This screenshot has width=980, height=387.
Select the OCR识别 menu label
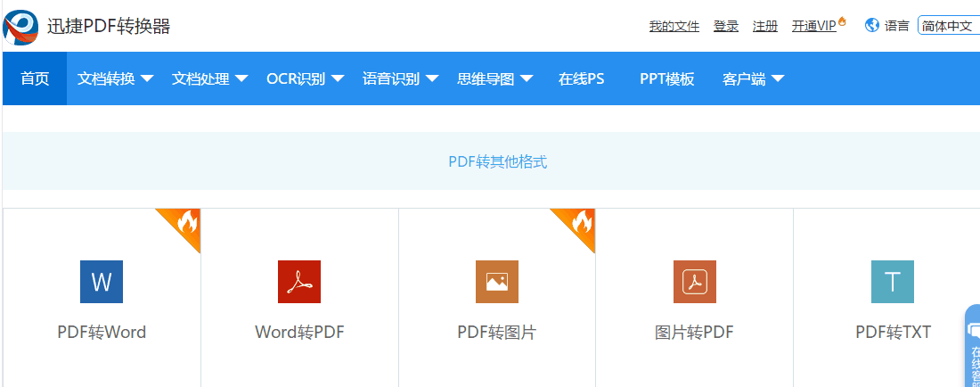click(296, 79)
